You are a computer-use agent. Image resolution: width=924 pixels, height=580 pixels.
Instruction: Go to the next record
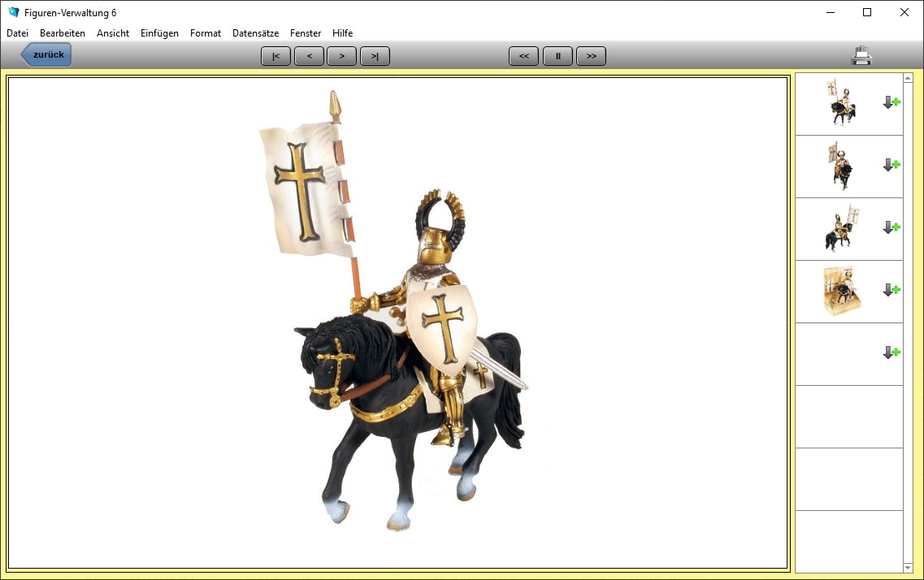(x=341, y=56)
